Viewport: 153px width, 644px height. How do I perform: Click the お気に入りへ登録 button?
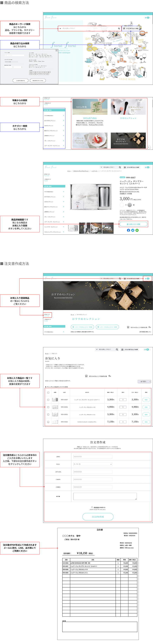pos(133,224)
